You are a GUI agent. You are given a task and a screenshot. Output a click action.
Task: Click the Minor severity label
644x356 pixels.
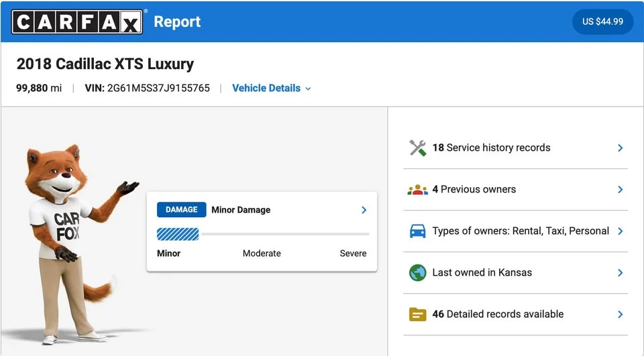click(169, 253)
